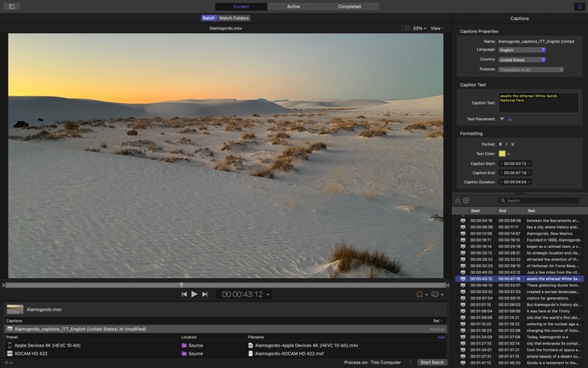Image resolution: width=588 pixels, height=368 pixels.
Task: Toggle the settings and locations sidebar button
Action: tap(11, 7)
